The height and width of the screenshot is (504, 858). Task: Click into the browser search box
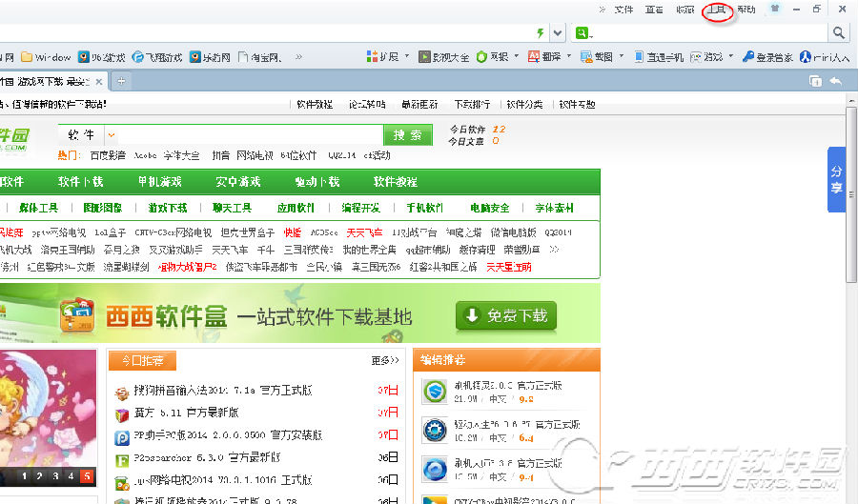710,33
